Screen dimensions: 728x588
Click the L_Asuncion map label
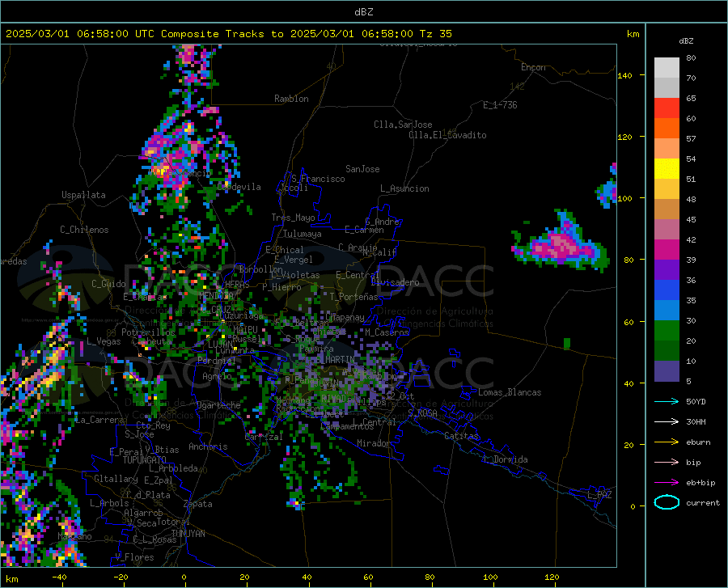coord(404,188)
